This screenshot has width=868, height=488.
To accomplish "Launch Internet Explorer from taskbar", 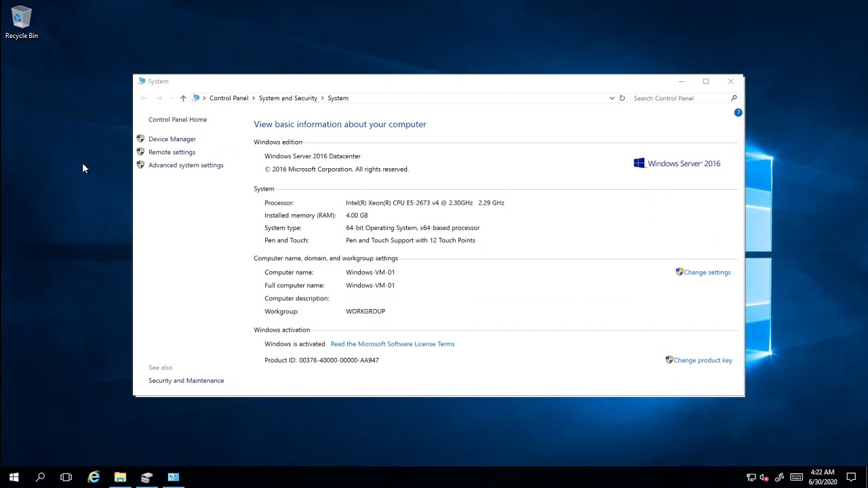I will click(94, 477).
